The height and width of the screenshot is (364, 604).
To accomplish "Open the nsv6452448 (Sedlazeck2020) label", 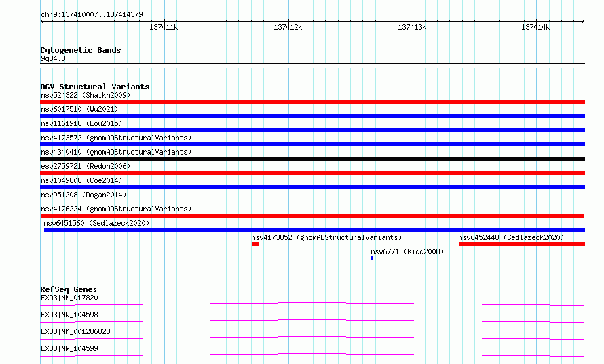I will point(511,237).
